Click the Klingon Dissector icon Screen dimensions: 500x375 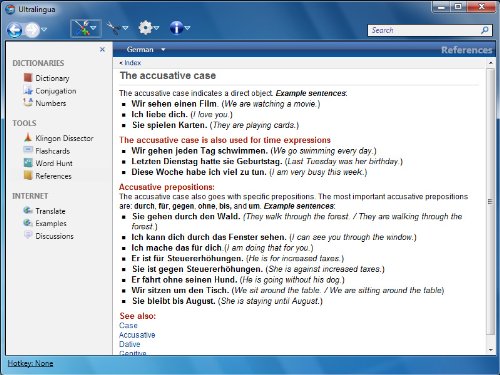(28, 138)
